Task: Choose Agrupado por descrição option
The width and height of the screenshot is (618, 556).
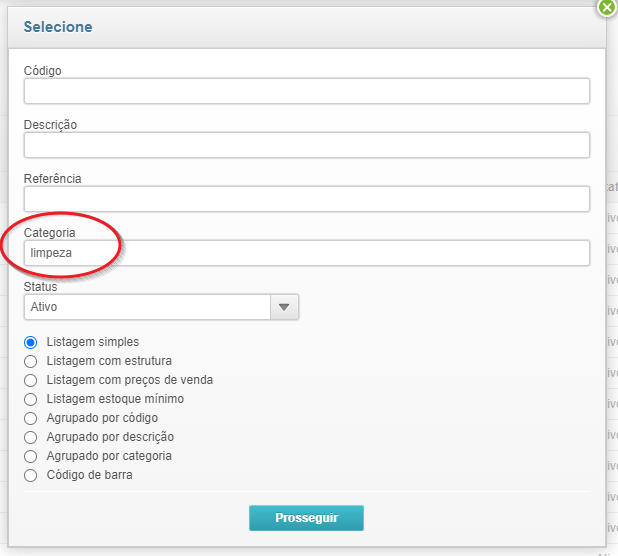Action: click(31, 437)
